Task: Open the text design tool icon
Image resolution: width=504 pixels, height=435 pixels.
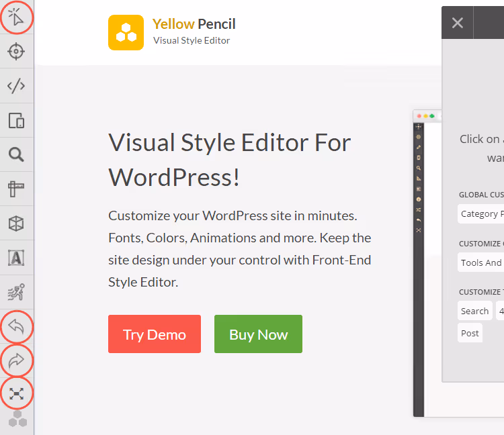Action: tap(16, 258)
